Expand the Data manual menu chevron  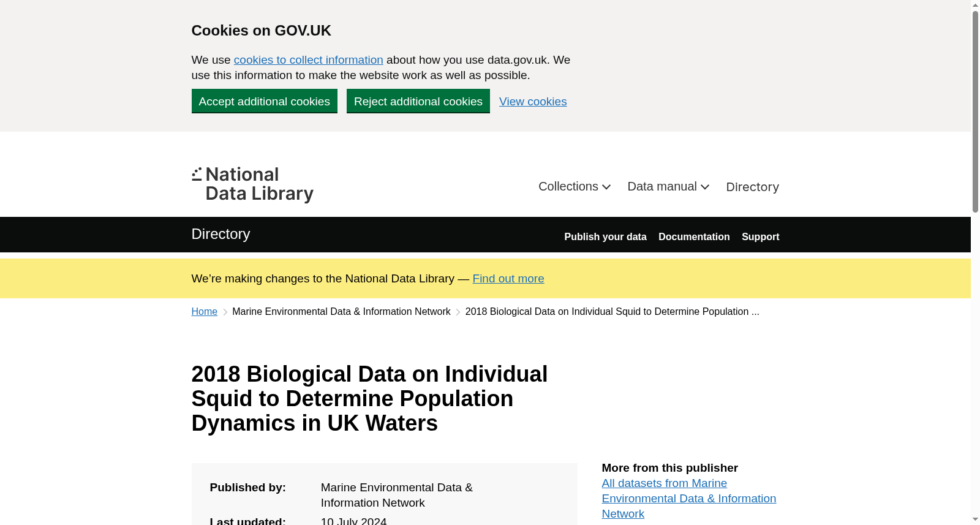(705, 187)
